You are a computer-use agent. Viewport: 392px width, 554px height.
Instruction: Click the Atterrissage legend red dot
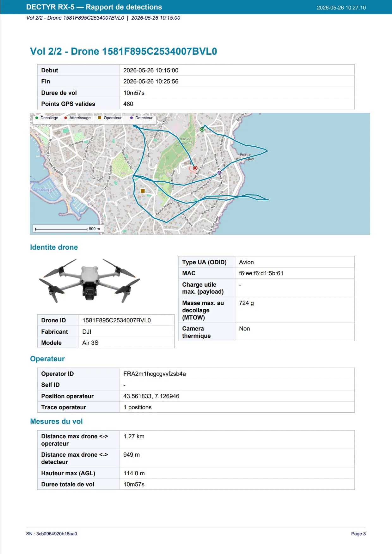click(66, 118)
